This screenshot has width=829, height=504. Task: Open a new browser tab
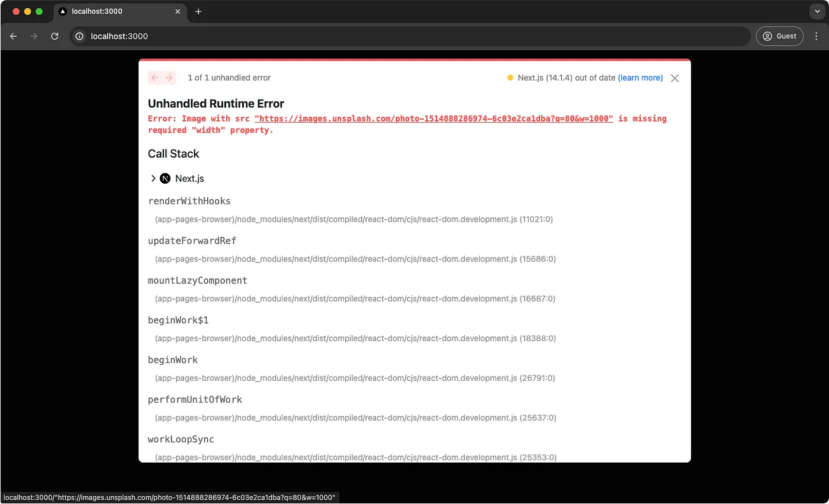point(198,11)
